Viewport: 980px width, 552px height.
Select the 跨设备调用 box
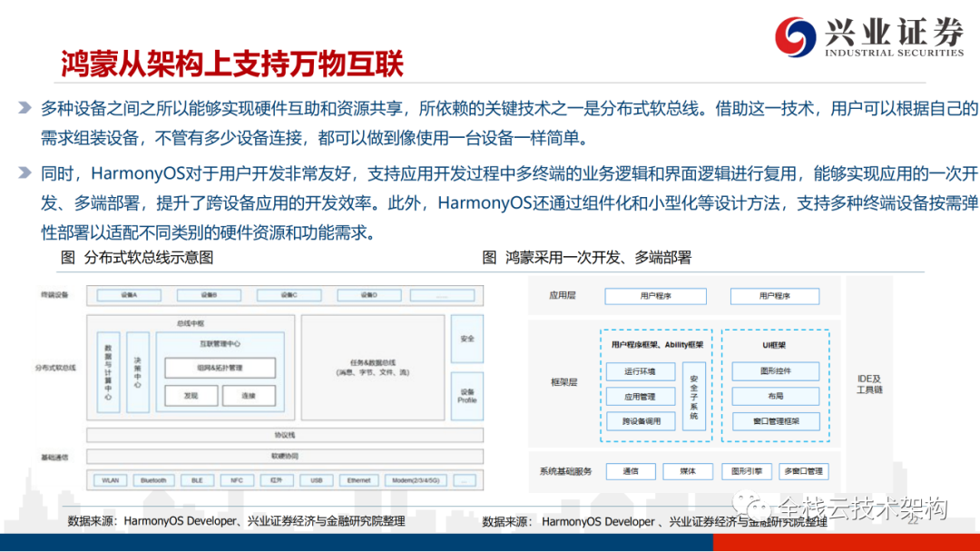(641, 421)
